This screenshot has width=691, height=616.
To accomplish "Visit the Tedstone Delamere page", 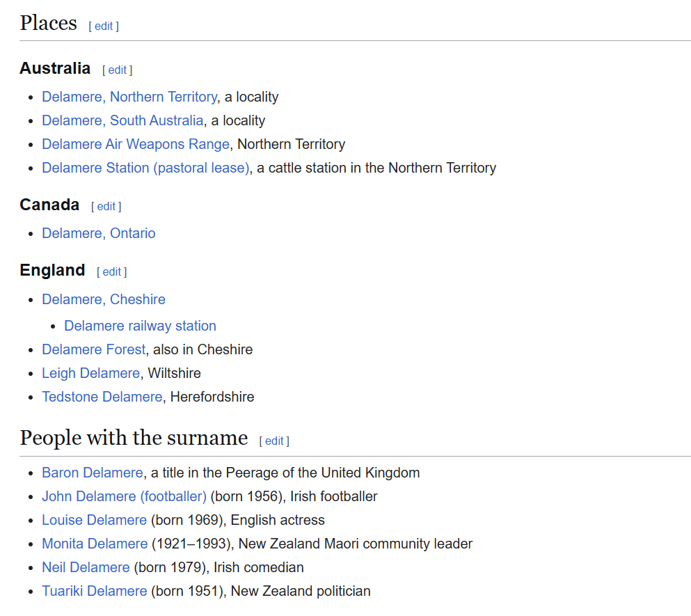I will tap(102, 397).
